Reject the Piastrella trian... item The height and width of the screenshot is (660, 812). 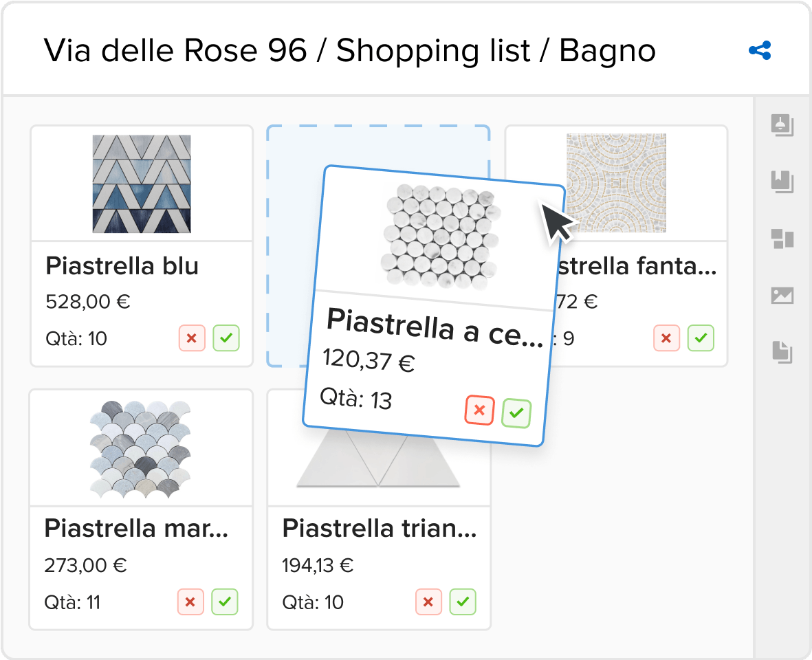coord(429,602)
